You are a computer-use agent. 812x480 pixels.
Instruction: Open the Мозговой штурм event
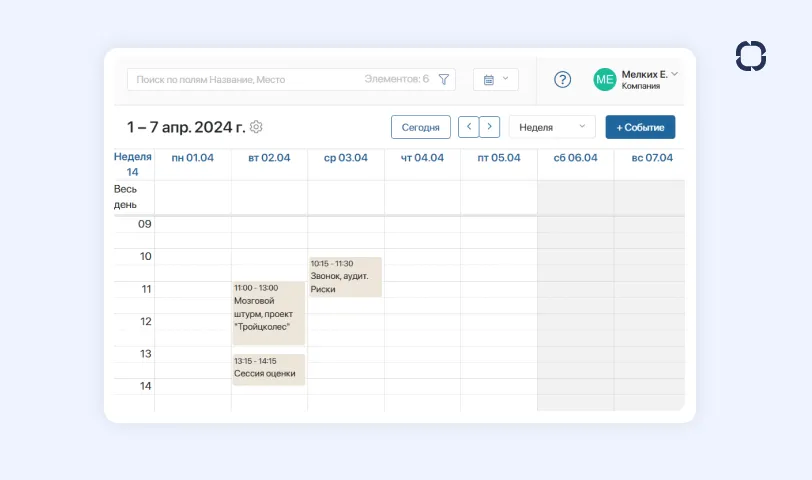coord(268,312)
